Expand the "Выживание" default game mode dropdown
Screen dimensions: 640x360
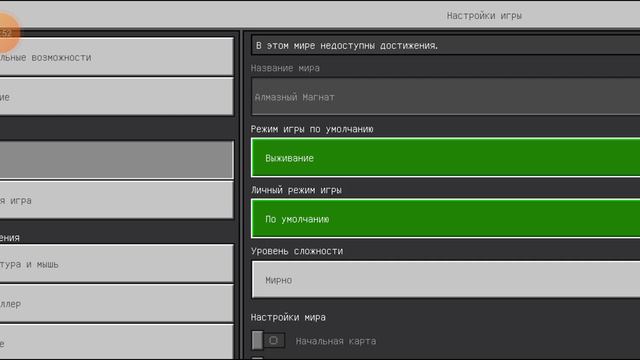coord(446,158)
